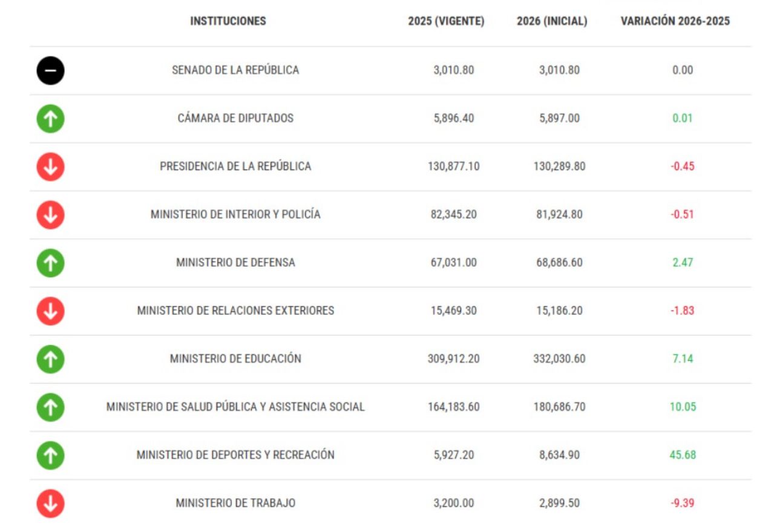The width and height of the screenshot is (777, 532).
Task: Click green up arrow beside Cámara de Diputados
Action: (50, 119)
